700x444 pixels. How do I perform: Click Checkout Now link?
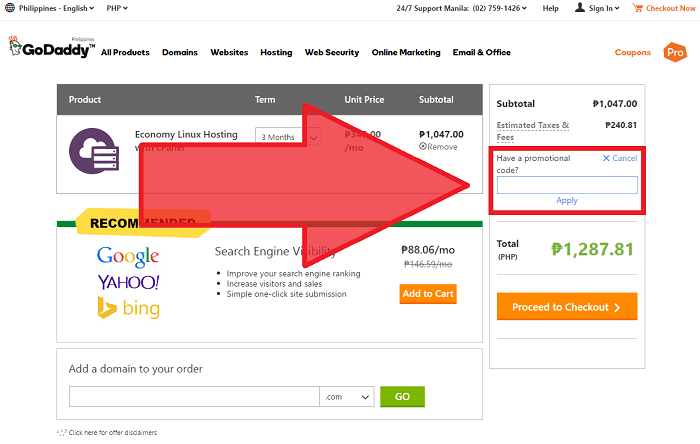(671, 8)
